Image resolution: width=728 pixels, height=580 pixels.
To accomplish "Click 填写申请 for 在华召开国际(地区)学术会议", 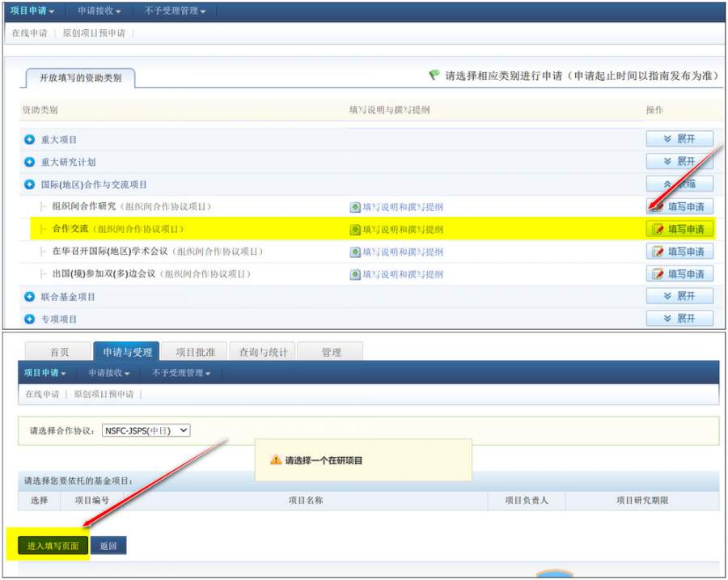I will pyautogui.click(x=679, y=252).
